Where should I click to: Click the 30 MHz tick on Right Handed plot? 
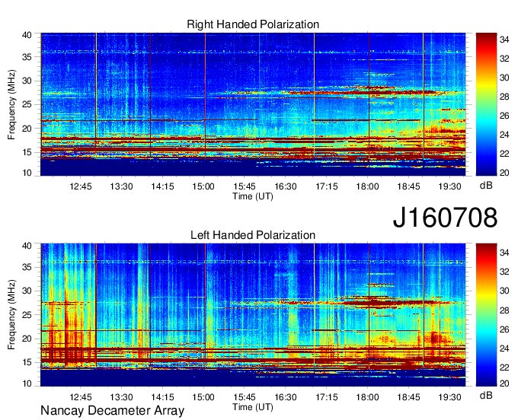(x=27, y=81)
